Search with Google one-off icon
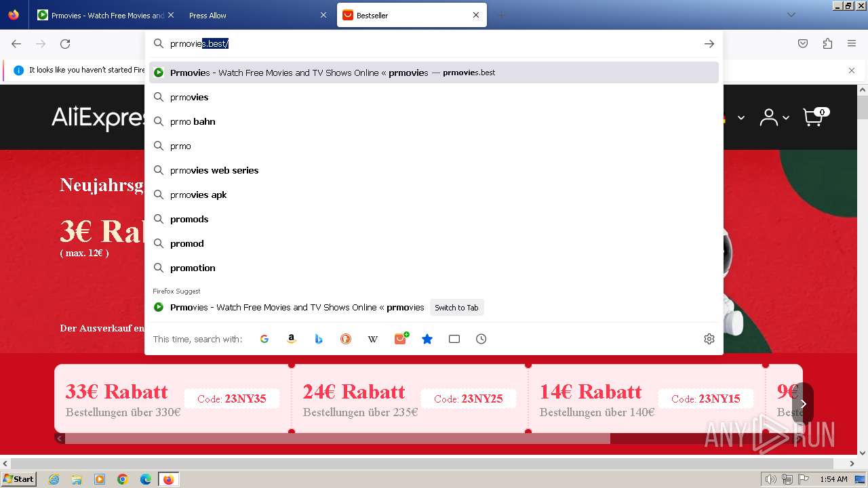 (x=264, y=339)
